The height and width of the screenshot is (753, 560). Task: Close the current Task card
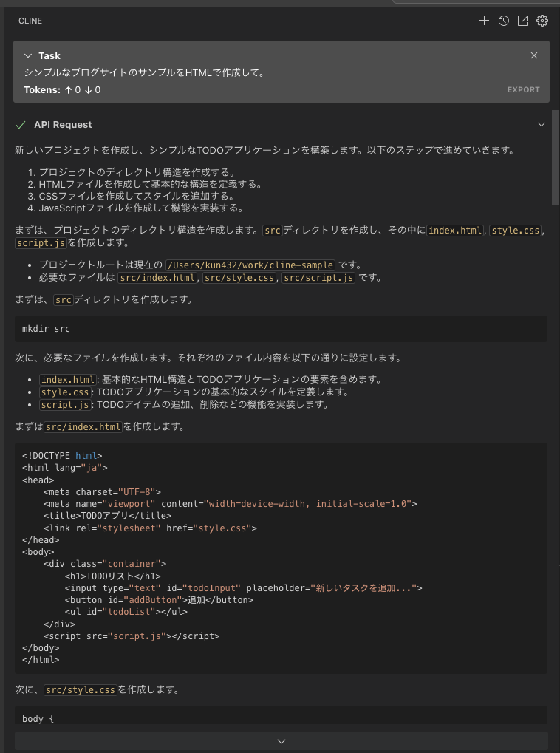(534, 55)
